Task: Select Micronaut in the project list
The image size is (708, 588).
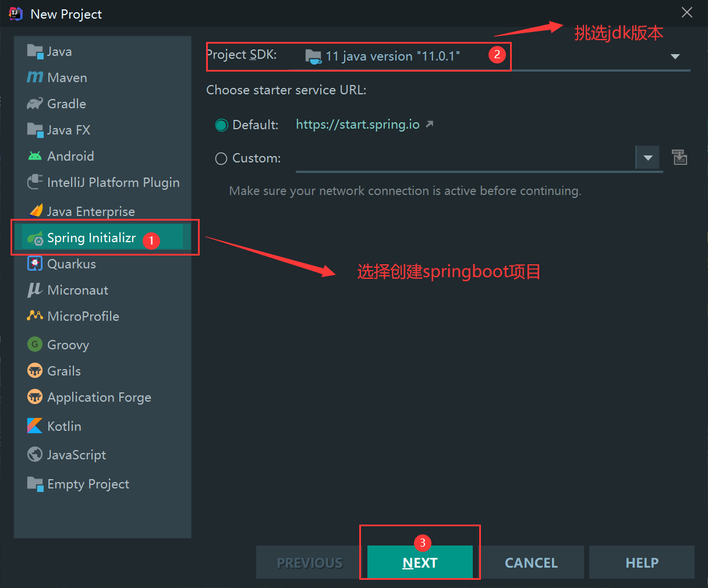Action: pos(77,290)
